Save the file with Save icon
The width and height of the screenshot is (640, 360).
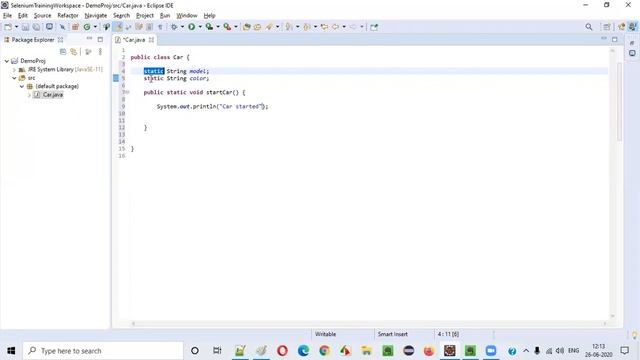coord(25,27)
